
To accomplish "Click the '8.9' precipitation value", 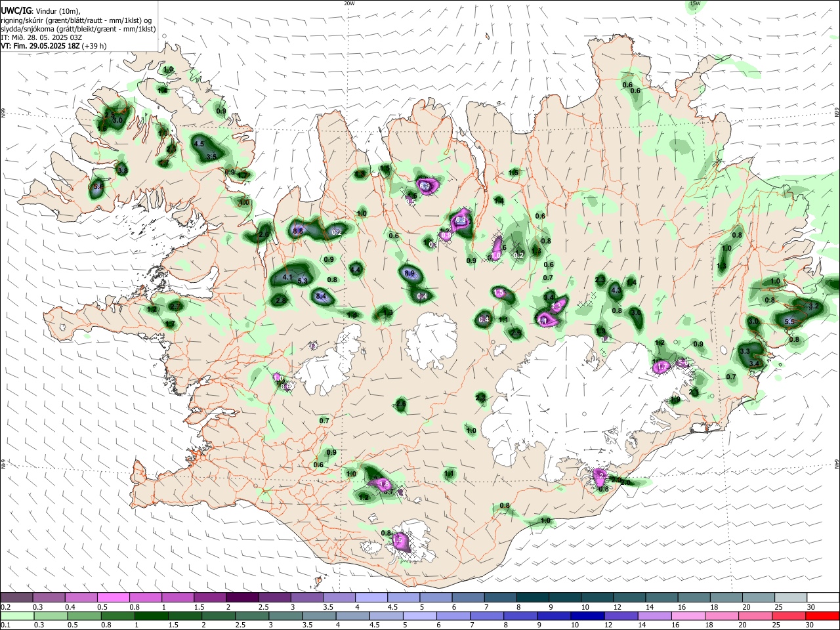I will point(410,273).
